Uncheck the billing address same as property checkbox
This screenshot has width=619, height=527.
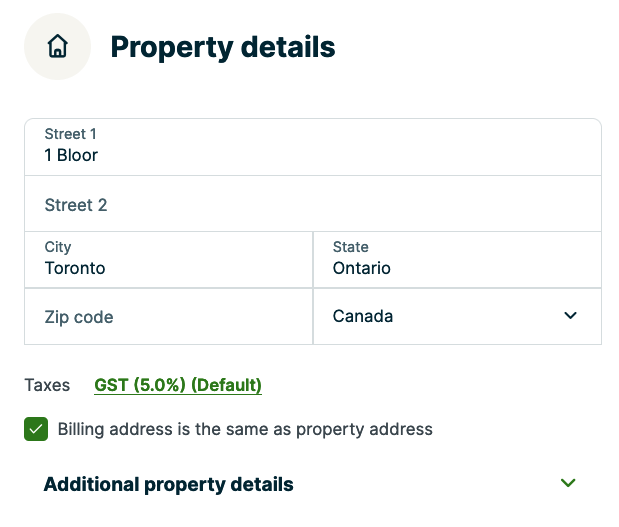point(36,429)
